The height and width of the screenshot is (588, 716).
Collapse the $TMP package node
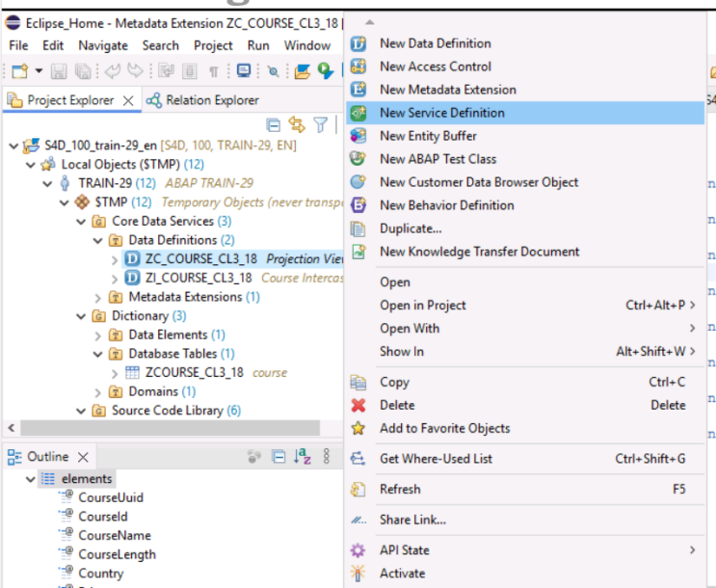coord(65,202)
